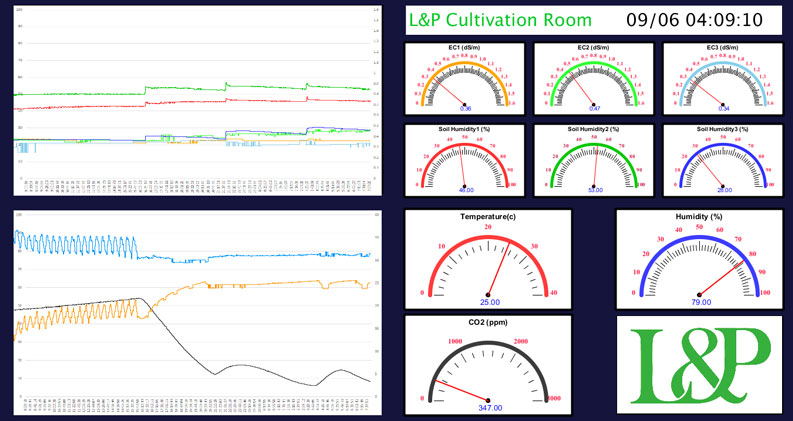Click the CO2 reading 347.00
The image size is (793, 421).
tap(490, 408)
